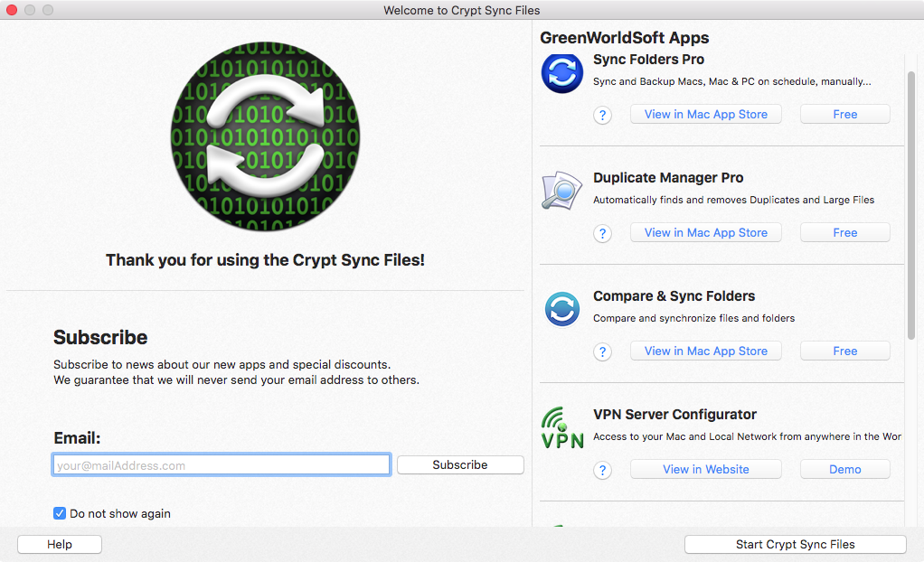This screenshot has height=562, width=924.
Task: Click the Thank you for using message
Action: (265, 260)
